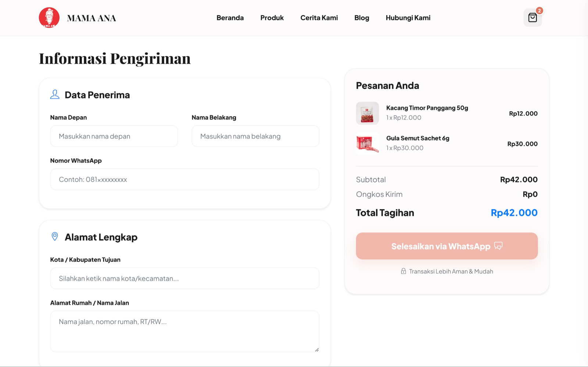Image resolution: width=588 pixels, height=367 pixels.
Task: Click the padlock icon near Transaksi text
Action: 403,271
